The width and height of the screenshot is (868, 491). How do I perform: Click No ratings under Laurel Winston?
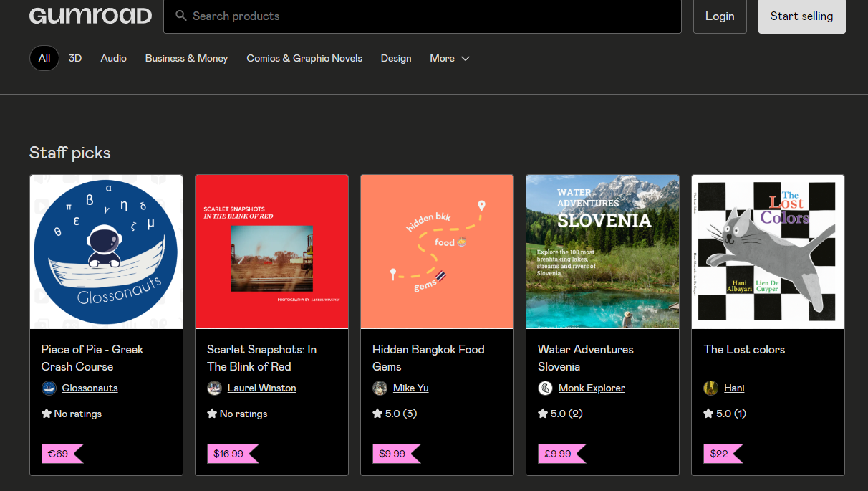(243, 414)
